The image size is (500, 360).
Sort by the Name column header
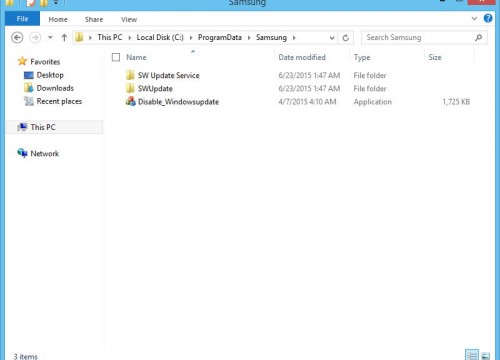136,57
